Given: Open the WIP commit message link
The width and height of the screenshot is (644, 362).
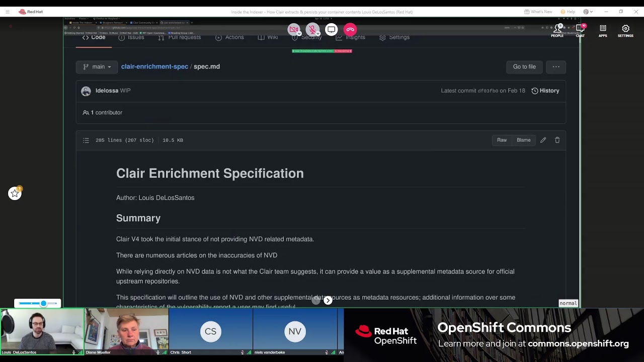Looking at the screenshot, I should coord(125,90).
